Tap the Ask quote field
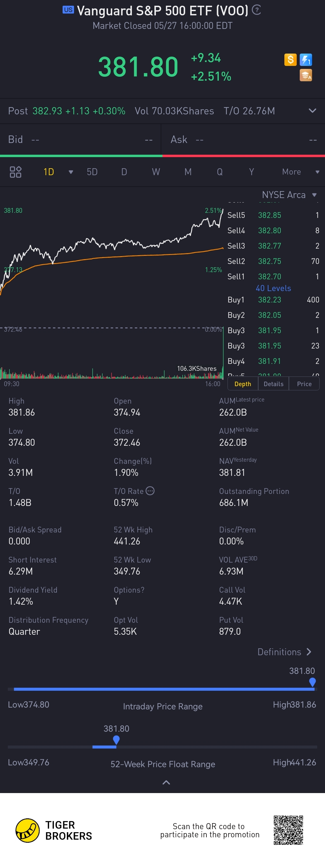Screen dimensions: 325x868 243,140
